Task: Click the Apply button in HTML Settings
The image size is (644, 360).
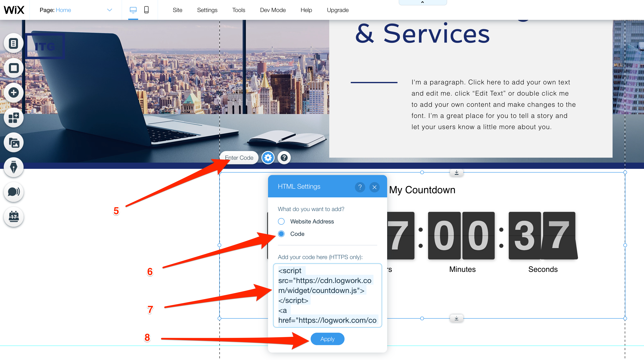Action: [x=327, y=339]
